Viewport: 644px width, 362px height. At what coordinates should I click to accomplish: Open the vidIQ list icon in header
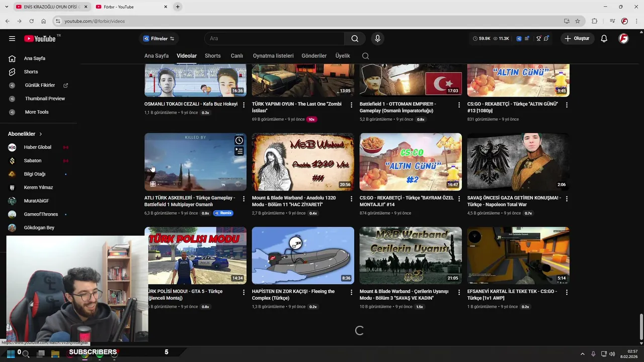click(x=527, y=39)
